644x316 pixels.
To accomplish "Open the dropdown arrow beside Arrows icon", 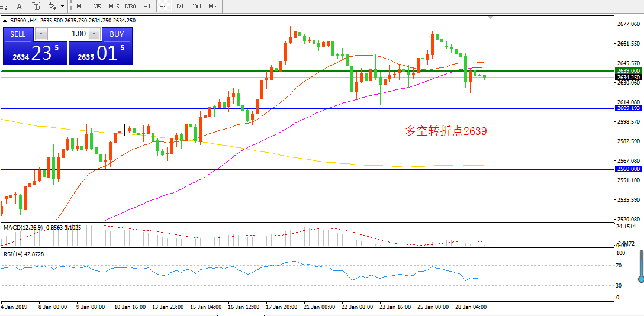I will point(63,6).
